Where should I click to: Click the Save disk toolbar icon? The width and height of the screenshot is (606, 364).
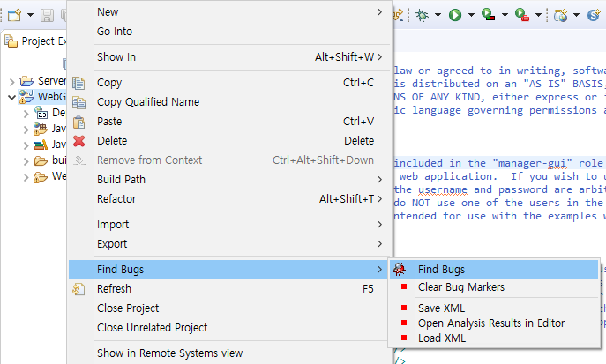47,15
